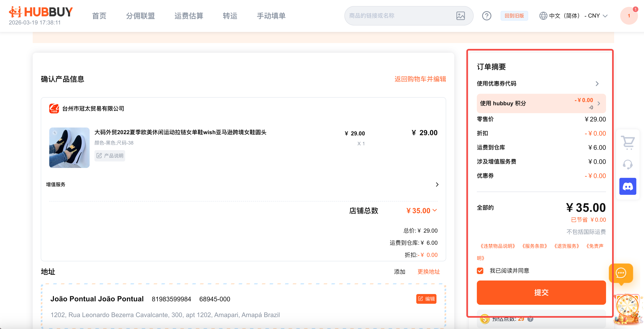This screenshot has width=644, height=329.
Task: Open the Discord sidebar icon
Action: [x=627, y=186]
